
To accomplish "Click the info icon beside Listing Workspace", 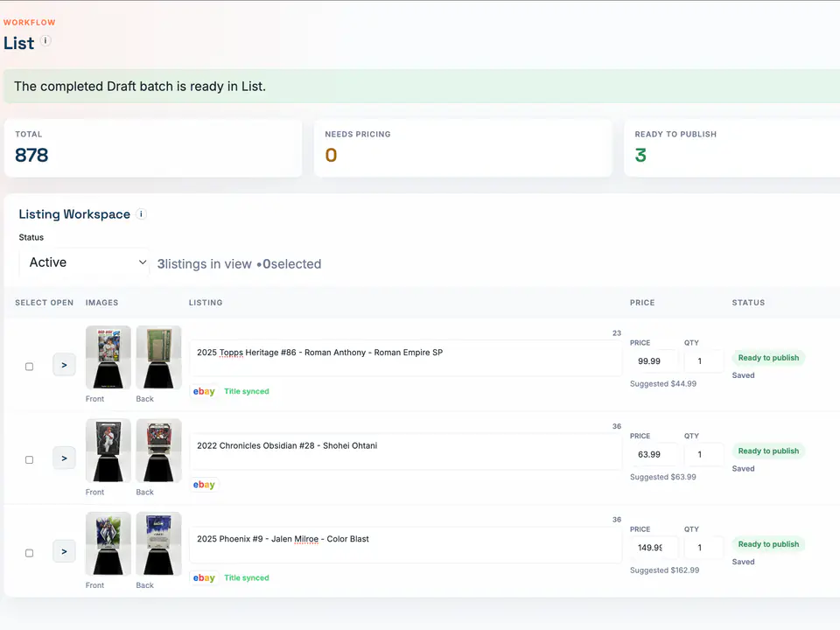I will coord(141,214).
